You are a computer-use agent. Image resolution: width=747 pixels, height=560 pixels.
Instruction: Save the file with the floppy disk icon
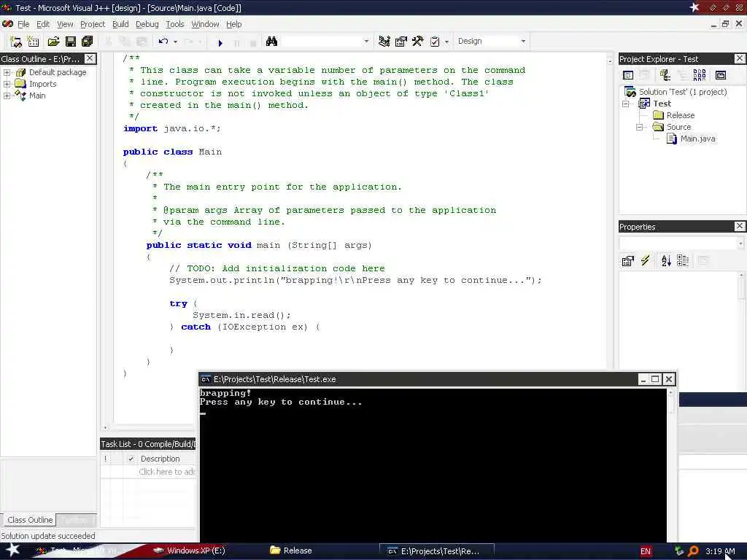71,42
